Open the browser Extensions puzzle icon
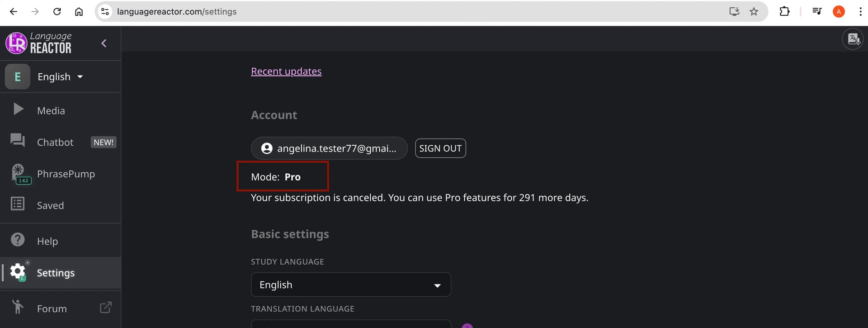 tap(784, 12)
